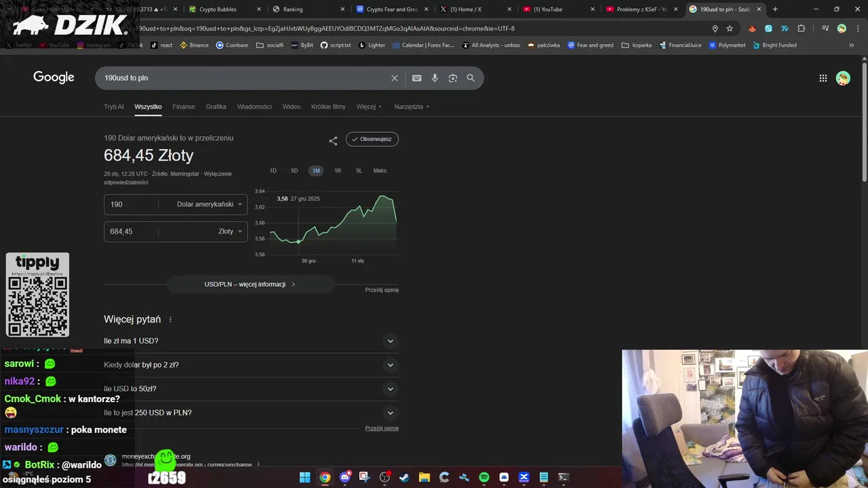Viewport: 868px width, 488px height.
Task: Bookmark this page with star icon
Action: coord(730,28)
